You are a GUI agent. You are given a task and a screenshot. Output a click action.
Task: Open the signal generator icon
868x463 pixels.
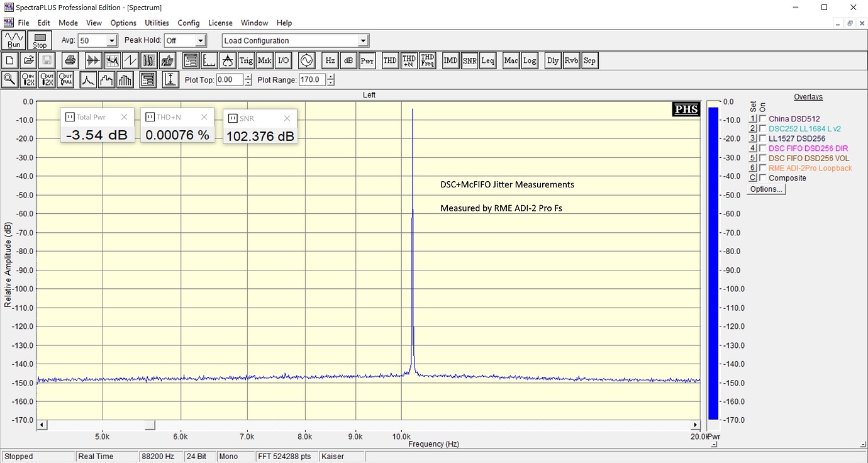click(306, 60)
